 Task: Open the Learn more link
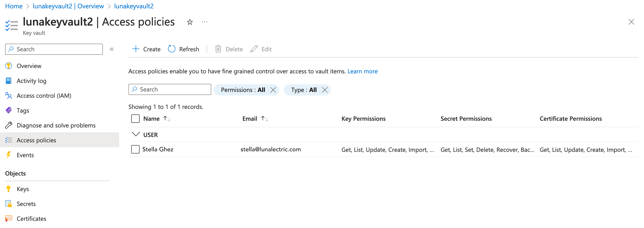click(x=362, y=71)
